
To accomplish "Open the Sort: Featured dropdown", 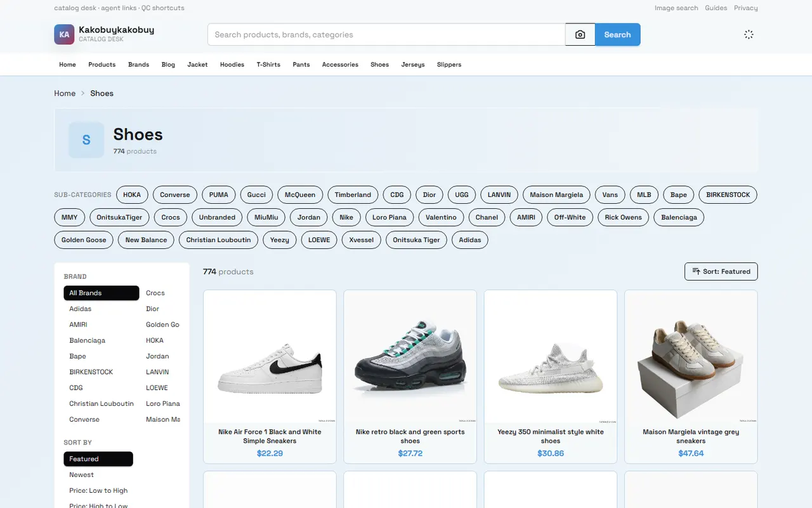I will click(721, 271).
